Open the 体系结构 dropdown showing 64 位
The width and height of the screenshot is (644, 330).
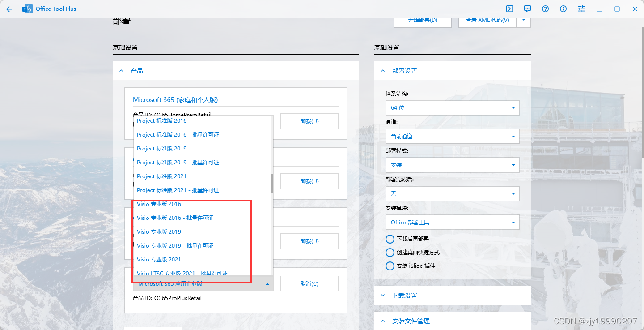[x=452, y=107]
